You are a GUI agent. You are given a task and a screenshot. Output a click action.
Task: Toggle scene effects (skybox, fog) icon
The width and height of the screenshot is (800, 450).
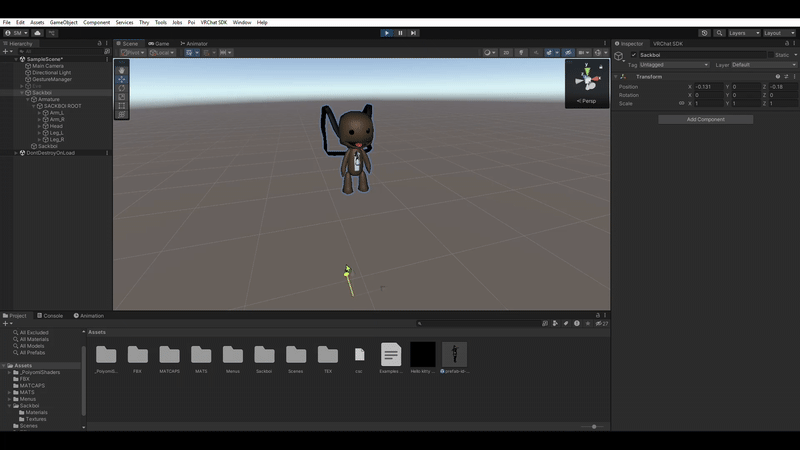coord(549,53)
